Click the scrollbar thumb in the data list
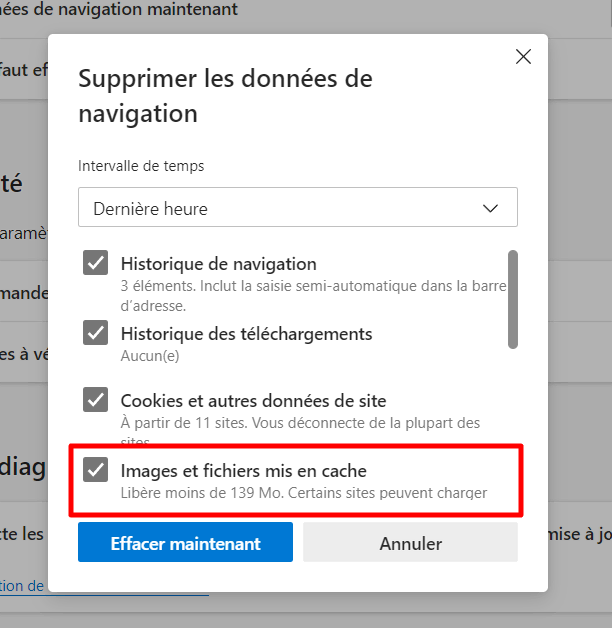This screenshot has width=612, height=628. [513, 298]
